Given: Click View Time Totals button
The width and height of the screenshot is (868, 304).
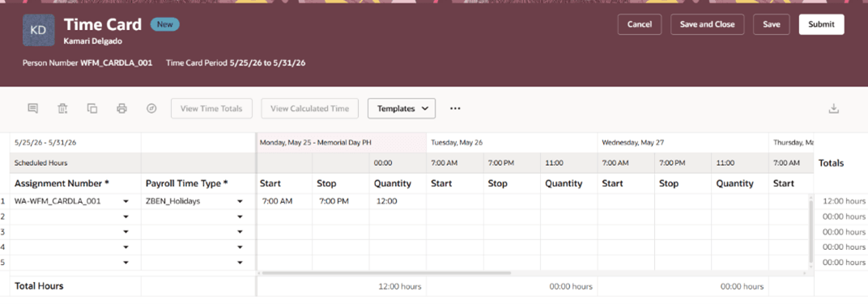Looking at the screenshot, I should [x=211, y=108].
